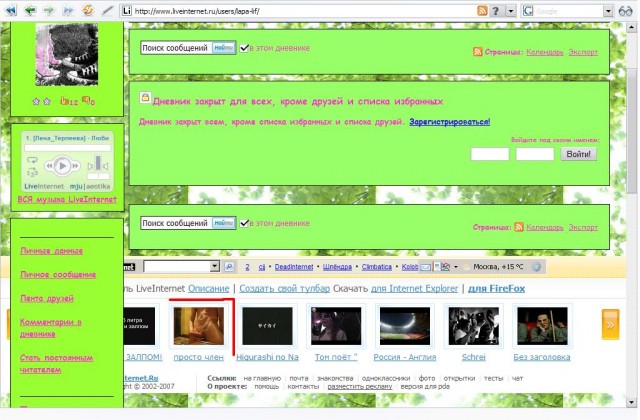Click into the Google search field
Image resolution: width=640 pixels, height=420 pixels.
[569, 11]
